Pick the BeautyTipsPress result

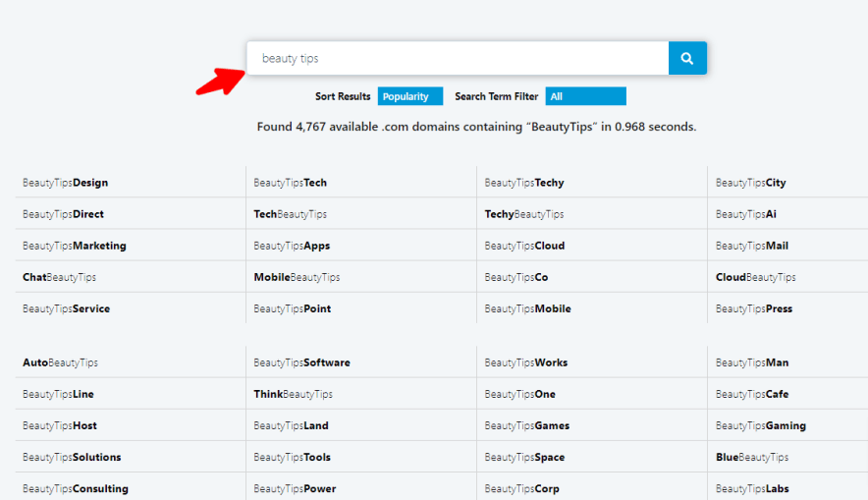754,309
